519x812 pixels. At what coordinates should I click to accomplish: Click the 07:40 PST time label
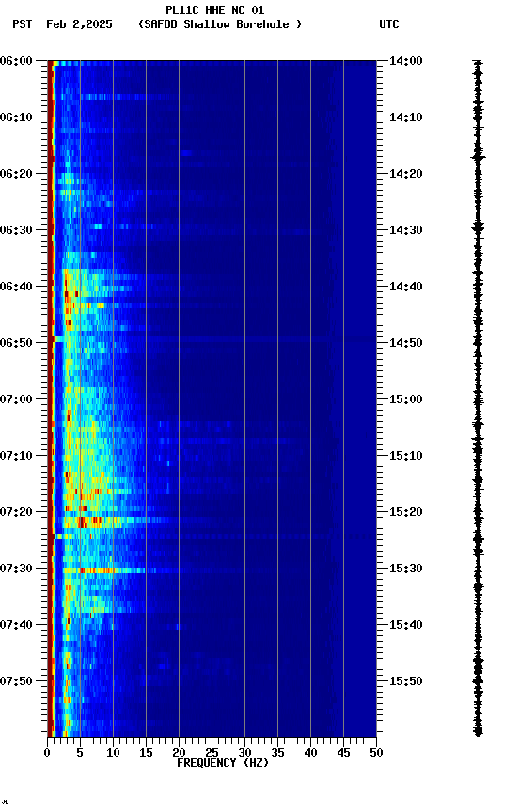(x=16, y=625)
